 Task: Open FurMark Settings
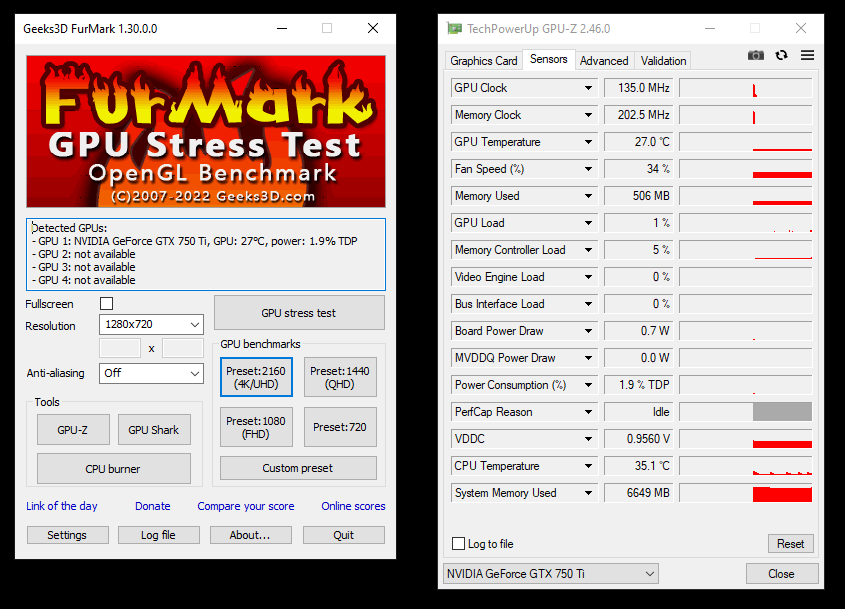tap(67, 535)
